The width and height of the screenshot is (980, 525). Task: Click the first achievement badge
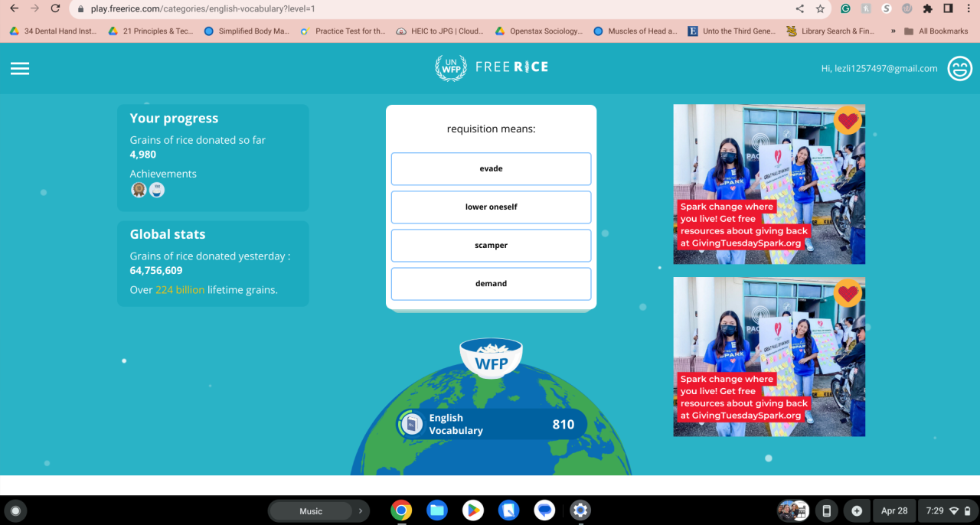point(139,190)
